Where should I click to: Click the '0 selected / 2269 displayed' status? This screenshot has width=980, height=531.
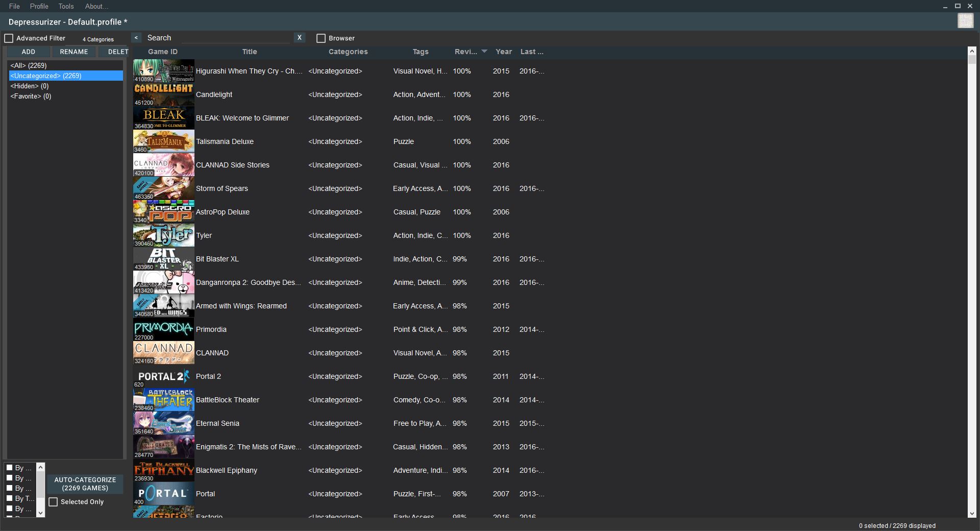[897, 525]
